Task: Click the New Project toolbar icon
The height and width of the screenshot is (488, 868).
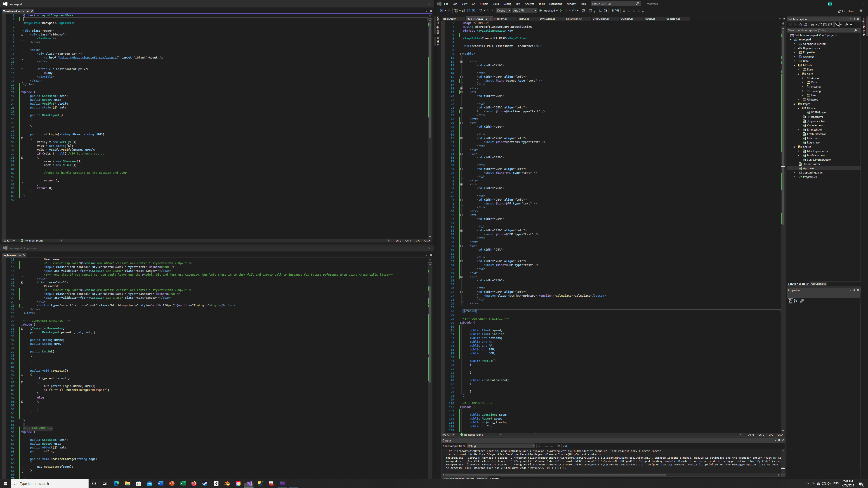Action: pyautogui.click(x=456, y=11)
